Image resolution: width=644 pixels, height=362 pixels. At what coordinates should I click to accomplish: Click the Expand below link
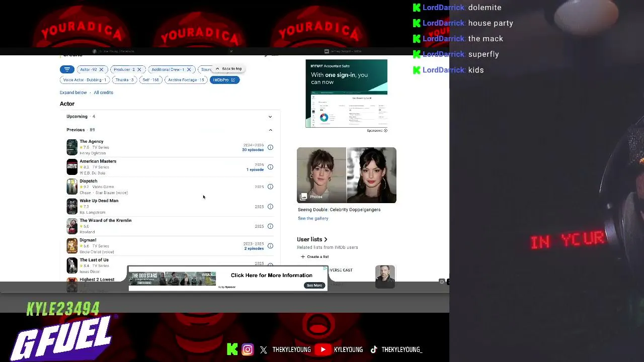[73, 93]
